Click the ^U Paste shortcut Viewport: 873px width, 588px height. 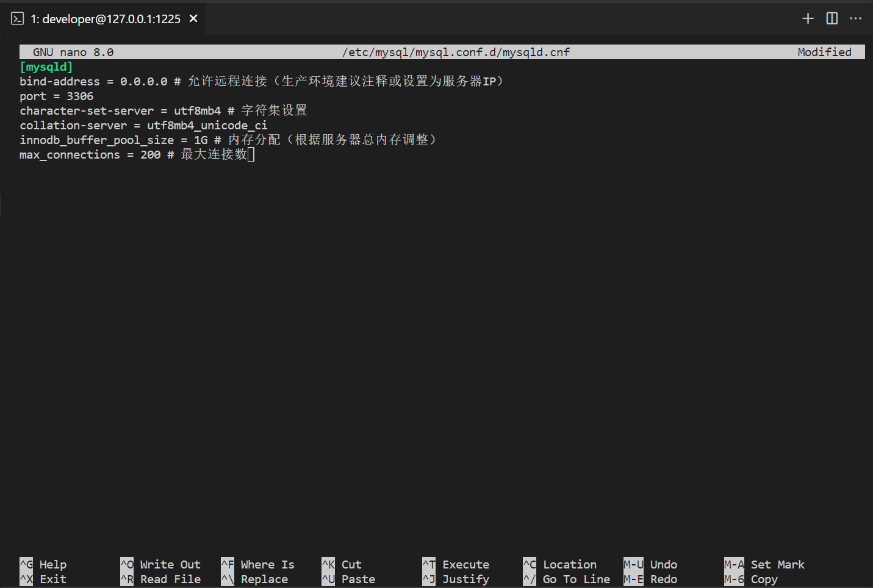tap(348, 579)
